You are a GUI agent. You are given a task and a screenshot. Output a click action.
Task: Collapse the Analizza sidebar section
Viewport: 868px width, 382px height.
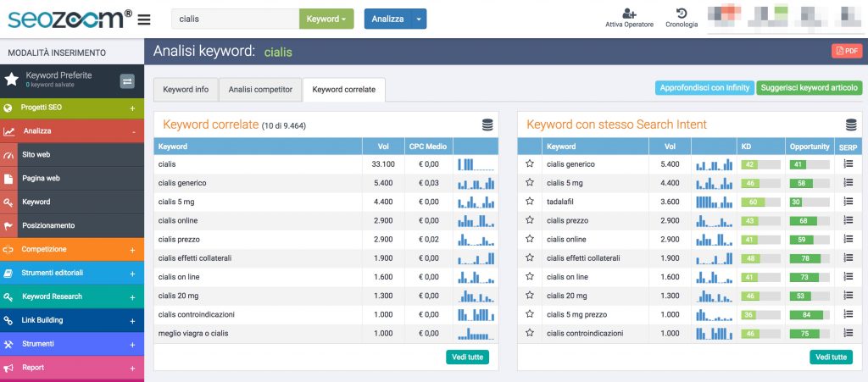(x=133, y=131)
